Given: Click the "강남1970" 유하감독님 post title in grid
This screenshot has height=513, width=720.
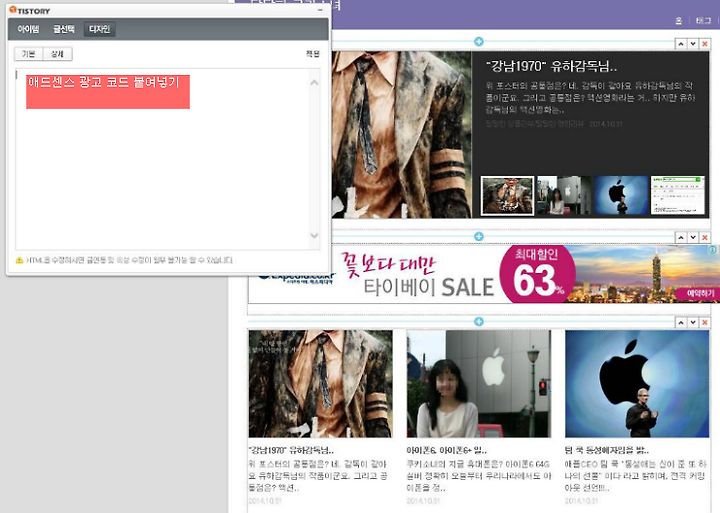Looking at the screenshot, I should click(x=291, y=450).
